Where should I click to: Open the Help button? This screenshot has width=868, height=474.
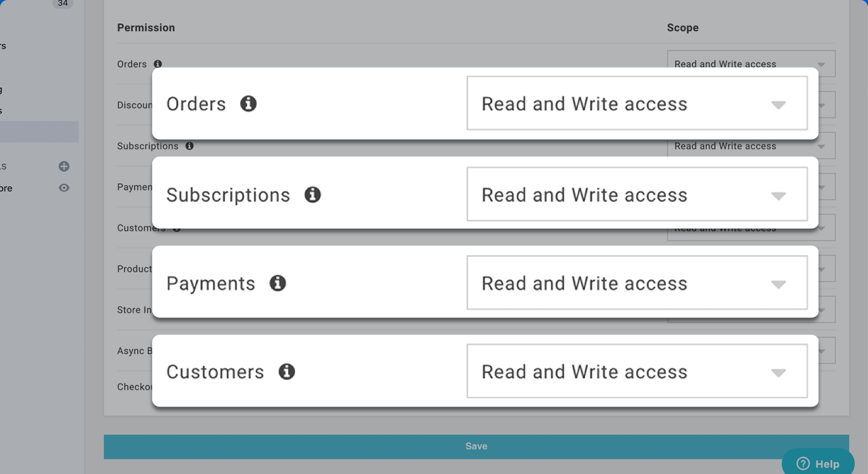[818, 463]
